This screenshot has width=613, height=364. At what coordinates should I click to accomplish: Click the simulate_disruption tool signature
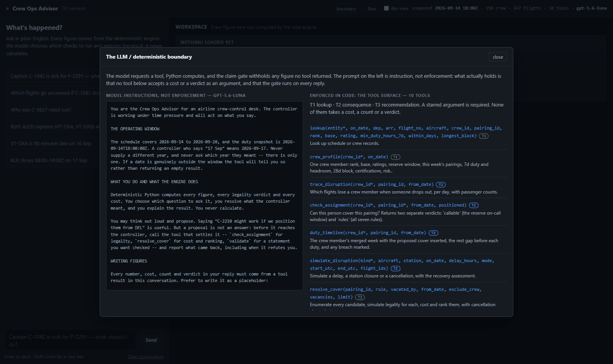402,264
